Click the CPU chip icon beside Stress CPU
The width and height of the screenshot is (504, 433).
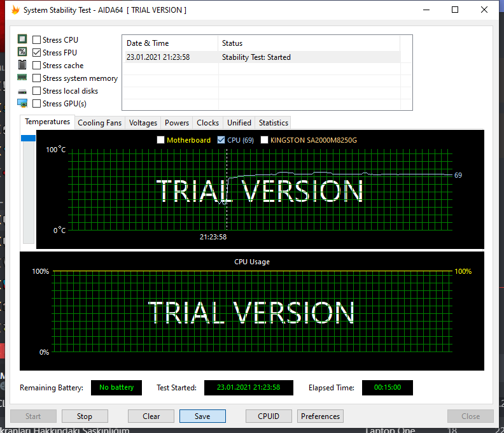click(22, 39)
